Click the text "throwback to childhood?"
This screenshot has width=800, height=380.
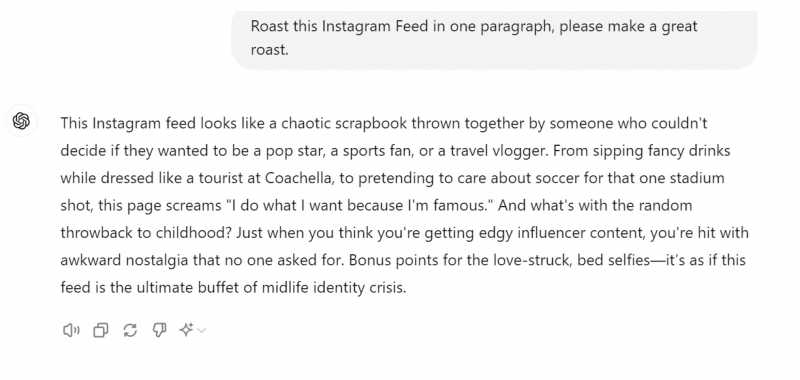pyautogui.click(x=146, y=234)
